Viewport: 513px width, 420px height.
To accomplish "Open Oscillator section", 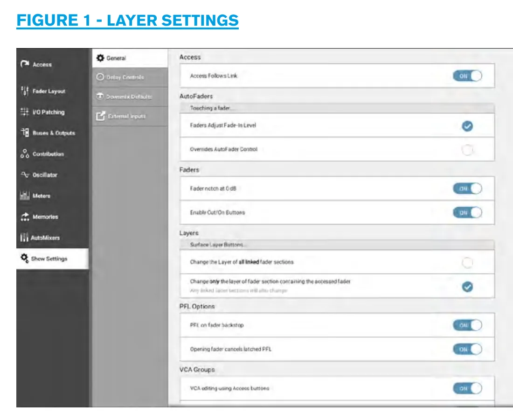I will click(x=52, y=175).
